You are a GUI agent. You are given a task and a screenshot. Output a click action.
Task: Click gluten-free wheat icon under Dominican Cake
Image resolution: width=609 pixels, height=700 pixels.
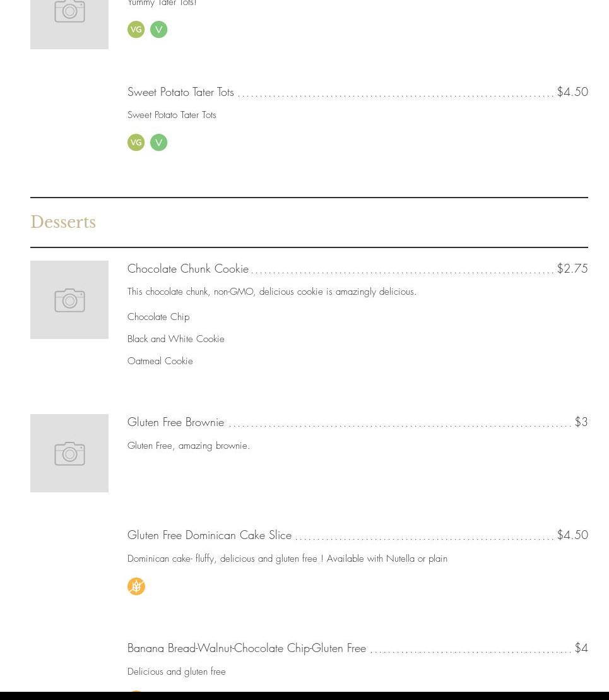click(136, 586)
